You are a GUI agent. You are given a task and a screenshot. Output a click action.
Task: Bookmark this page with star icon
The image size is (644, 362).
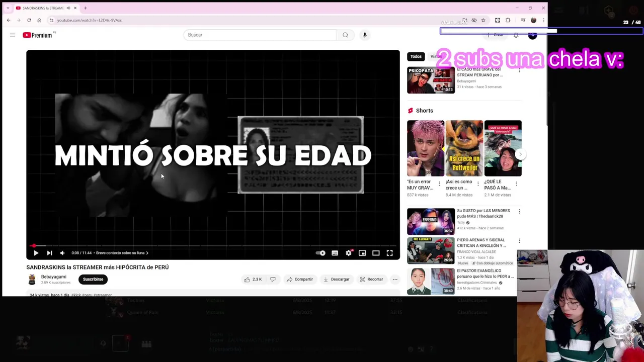coord(483,20)
